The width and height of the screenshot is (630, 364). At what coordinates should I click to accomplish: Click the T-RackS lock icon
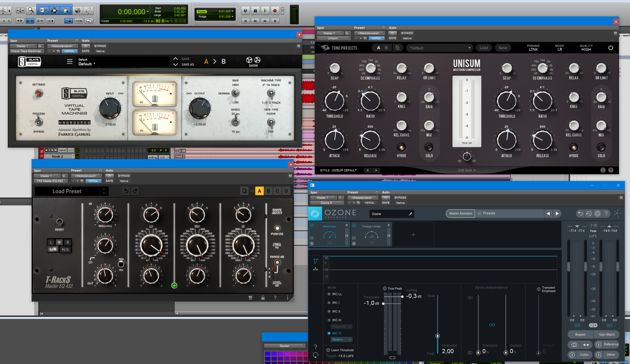coord(263,298)
